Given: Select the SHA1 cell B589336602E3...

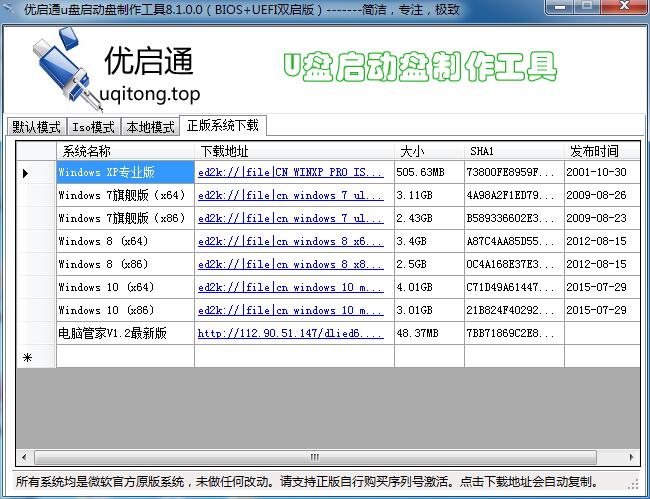Looking at the screenshot, I should [x=514, y=218].
